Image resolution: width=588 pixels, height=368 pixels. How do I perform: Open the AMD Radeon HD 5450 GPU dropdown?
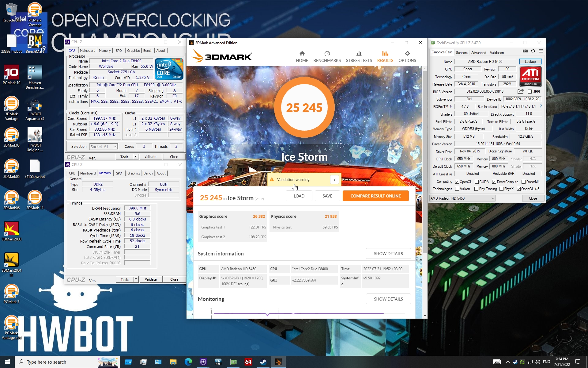point(462,198)
